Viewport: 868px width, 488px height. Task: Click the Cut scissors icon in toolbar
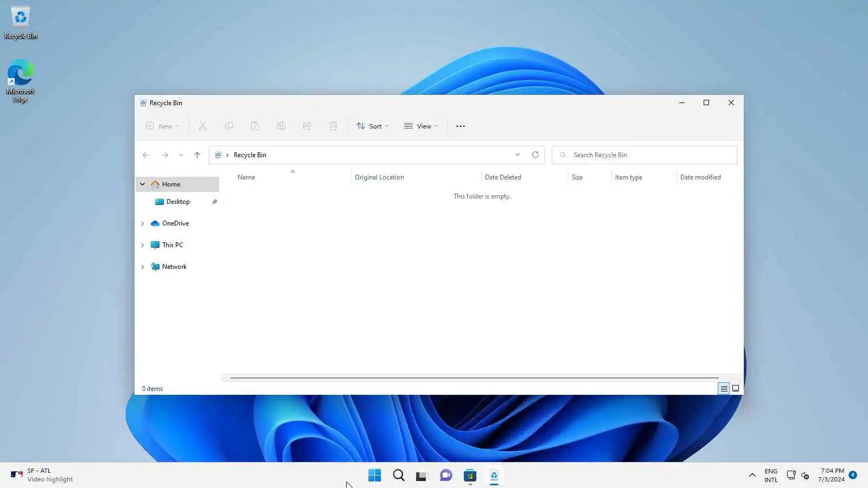pyautogui.click(x=203, y=126)
